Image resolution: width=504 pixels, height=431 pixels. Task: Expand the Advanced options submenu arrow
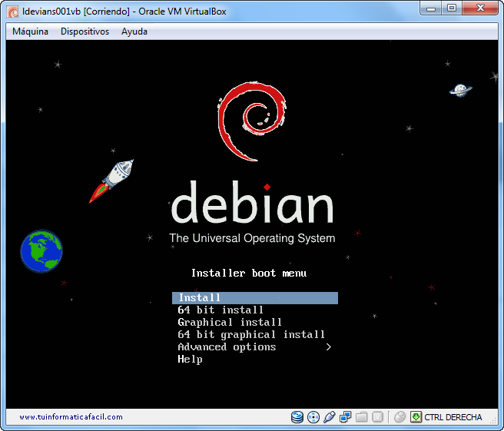328,346
